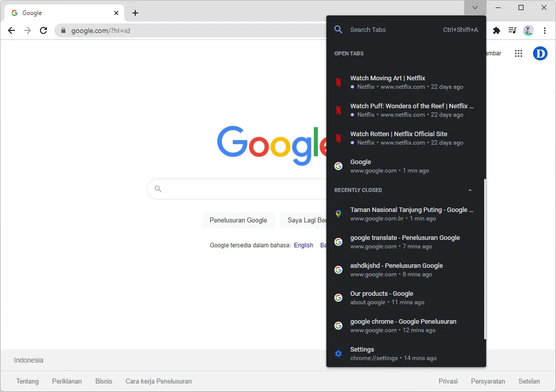Click the tab list vertical scrollbar
Screen dimensions: 556x392
(485, 259)
